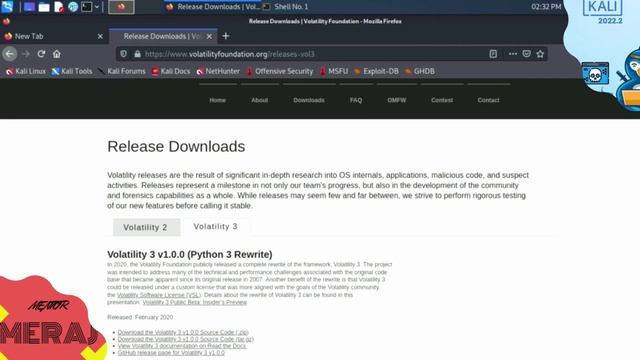Toggle reader view icon
Viewport: 640px width, 360px height.
click(x=493, y=54)
